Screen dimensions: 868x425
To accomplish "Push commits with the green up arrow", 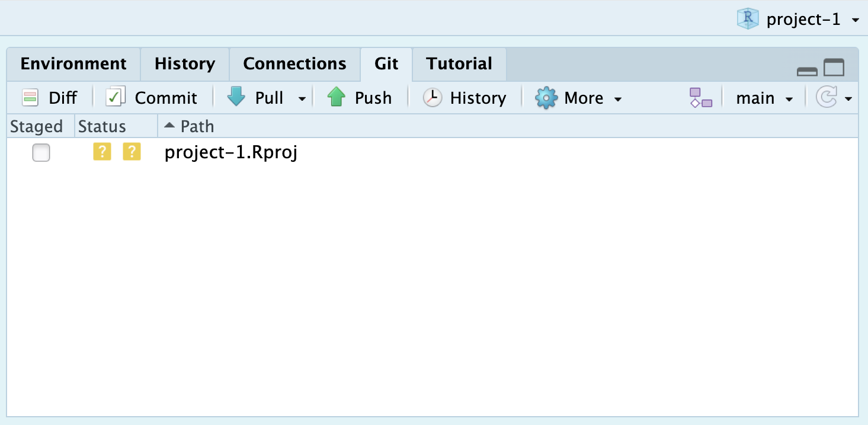I will [x=337, y=97].
